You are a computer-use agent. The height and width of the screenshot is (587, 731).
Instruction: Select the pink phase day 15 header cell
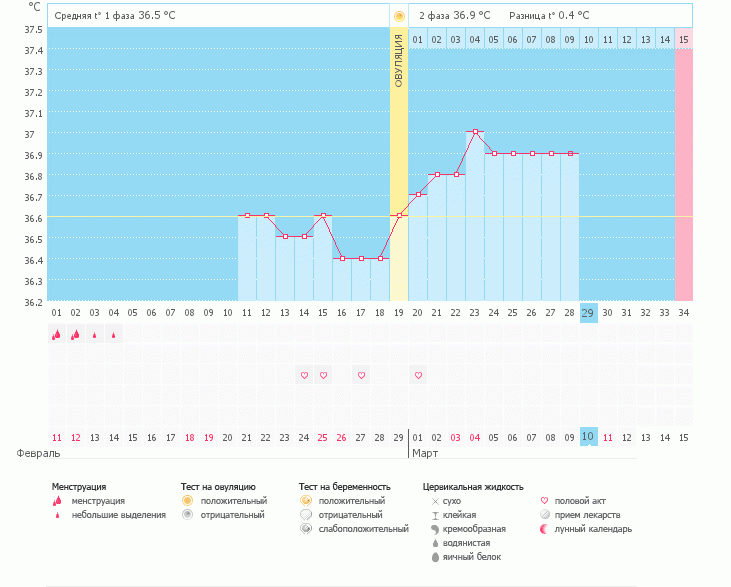[x=684, y=39]
